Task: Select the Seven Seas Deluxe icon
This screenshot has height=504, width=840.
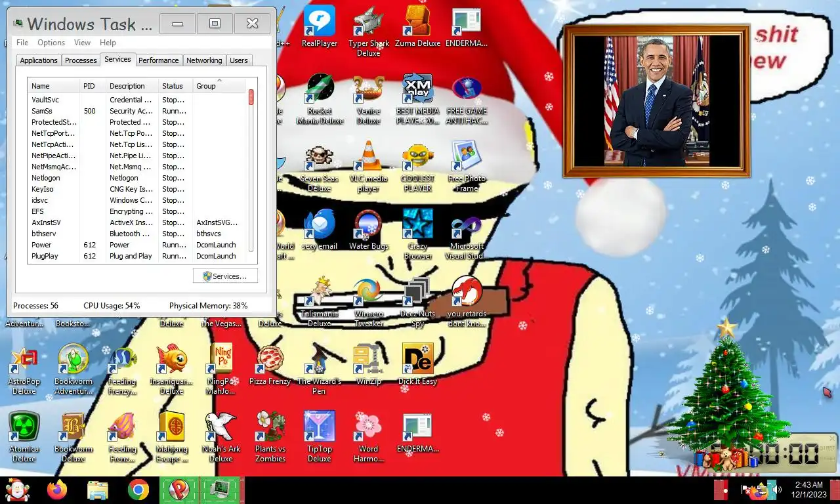Action: click(320, 167)
